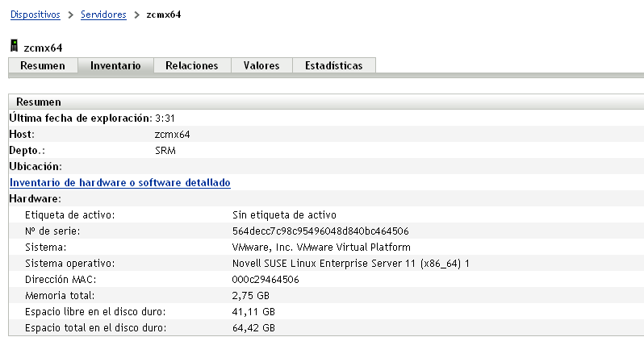
Task: Click the VMware Virtual Platform system value
Action: pyautogui.click(x=321, y=247)
